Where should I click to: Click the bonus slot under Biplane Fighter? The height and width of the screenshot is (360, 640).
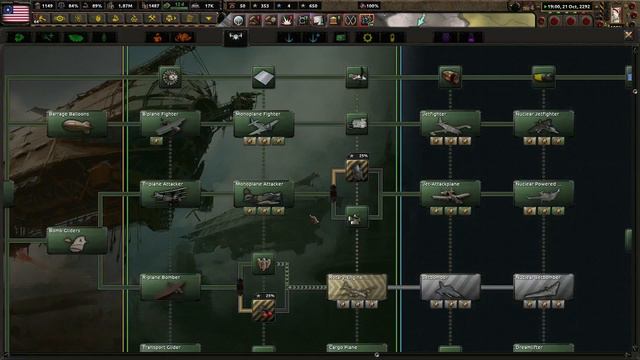(156, 141)
